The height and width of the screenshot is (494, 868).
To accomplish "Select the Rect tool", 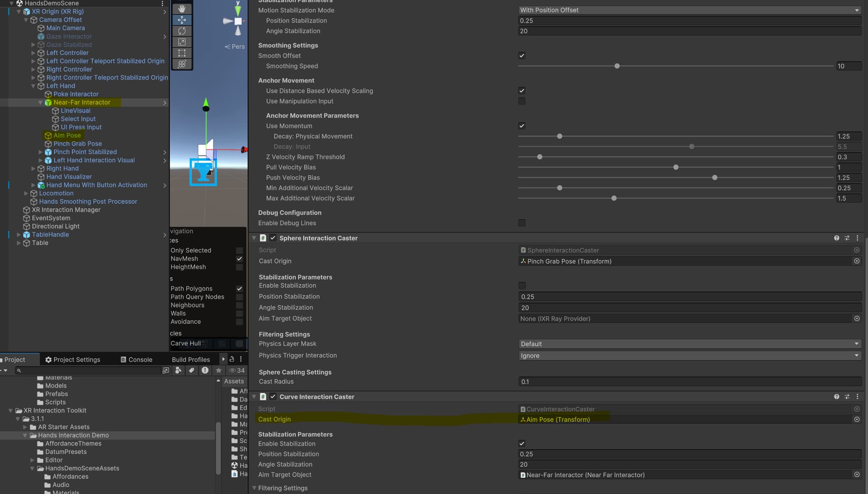I will 182,53.
